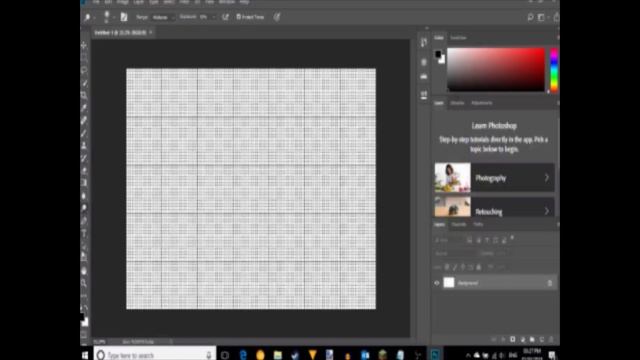Toggle lock position
This screenshot has height=360, width=640.
point(463,267)
